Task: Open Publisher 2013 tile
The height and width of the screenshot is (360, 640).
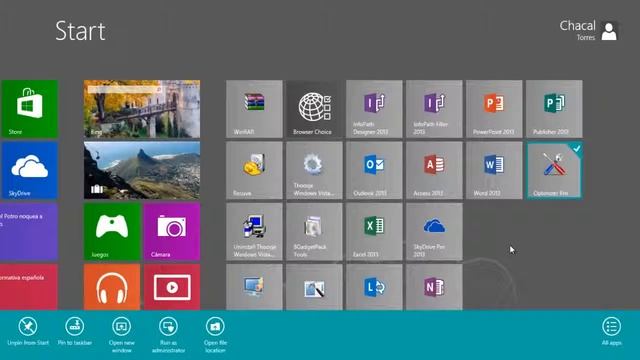Action: (x=554, y=109)
